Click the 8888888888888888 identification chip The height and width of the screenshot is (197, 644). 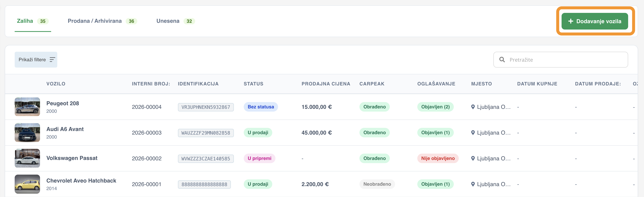coord(204,185)
